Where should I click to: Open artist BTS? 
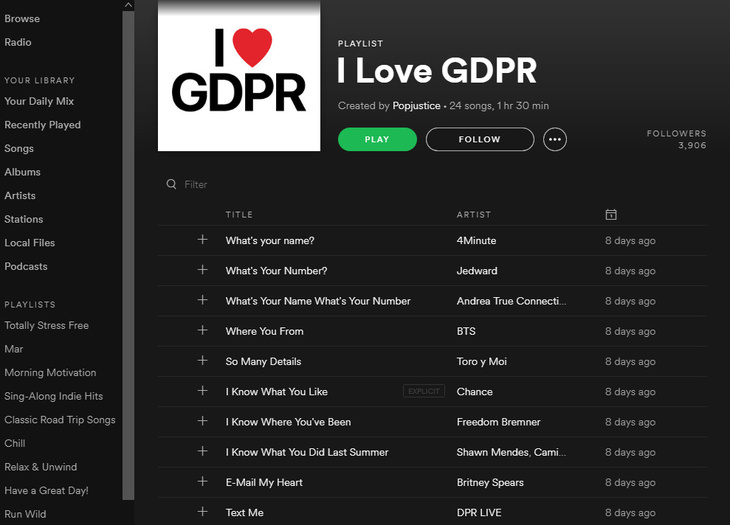[x=466, y=331]
